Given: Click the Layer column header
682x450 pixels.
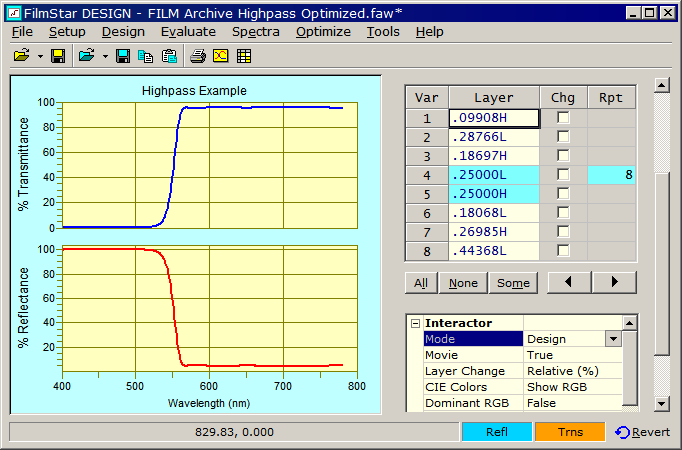Looking at the screenshot, I should [494, 97].
